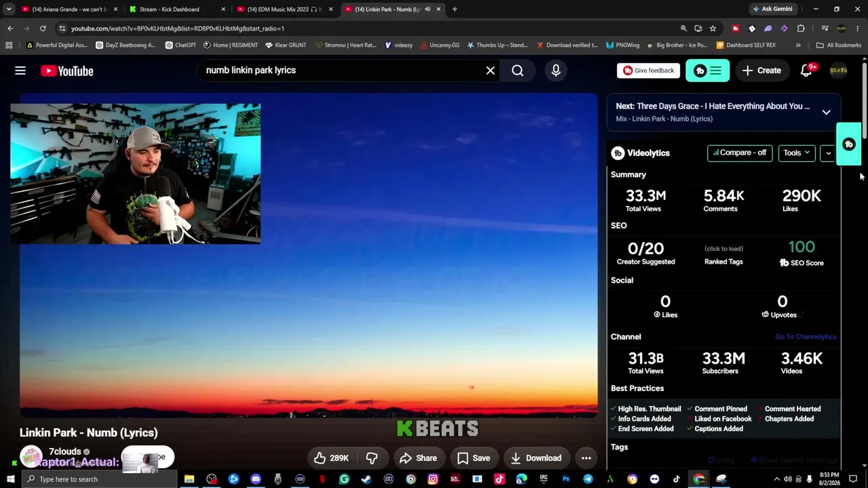
Task: Reload the page in Chrome
Action: [x=43, y=28]
